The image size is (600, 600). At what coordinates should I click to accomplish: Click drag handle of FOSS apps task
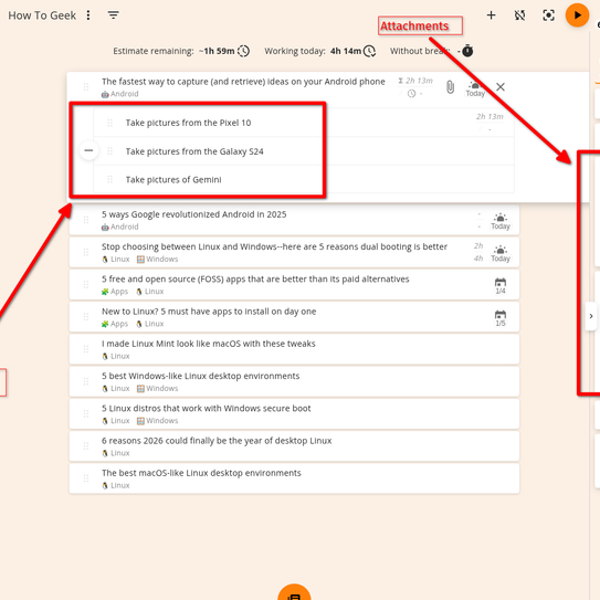click(x=86, y=284)
